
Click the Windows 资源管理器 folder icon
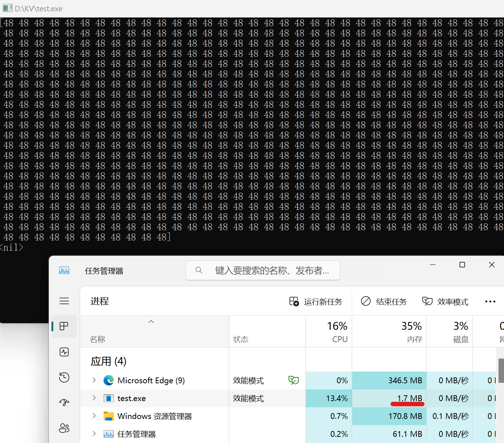(x=108, y=416)
